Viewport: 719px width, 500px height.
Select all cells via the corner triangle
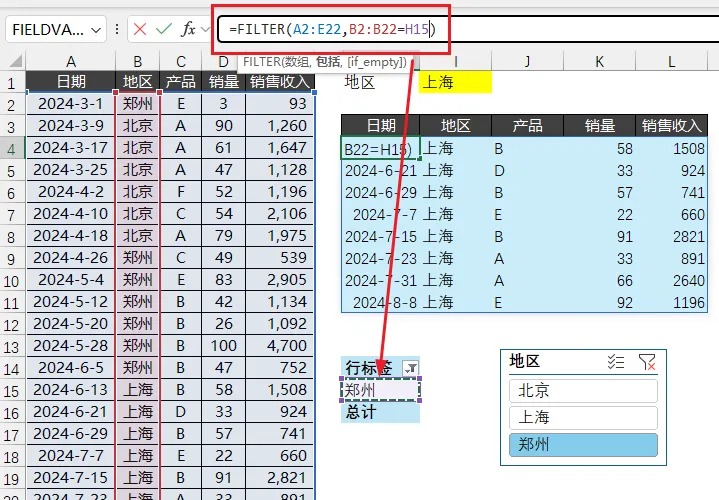[15, 61]
